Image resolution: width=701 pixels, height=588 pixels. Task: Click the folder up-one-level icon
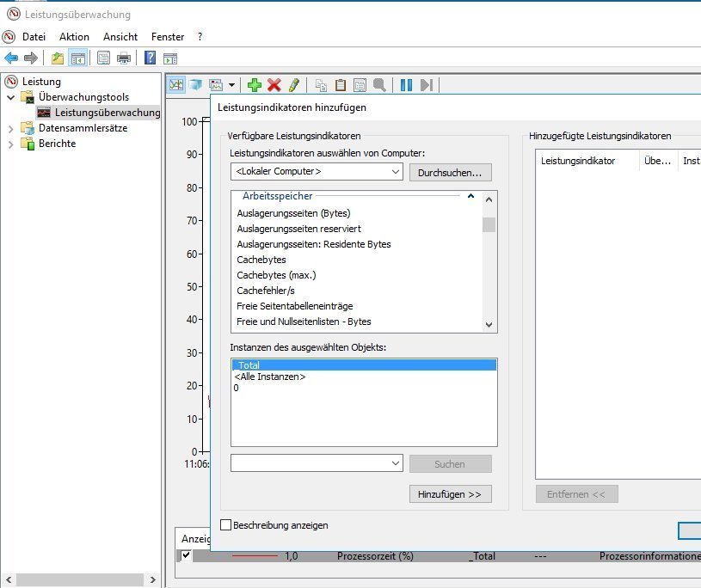pyautogui.click(x=58, y=58)
